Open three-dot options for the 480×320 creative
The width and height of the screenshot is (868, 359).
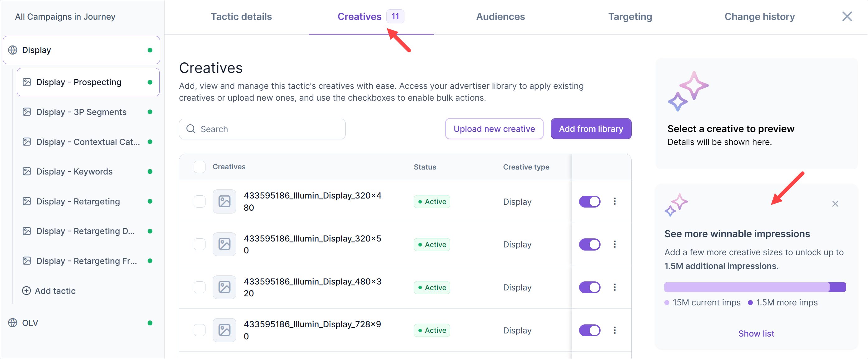coord(615,287)
